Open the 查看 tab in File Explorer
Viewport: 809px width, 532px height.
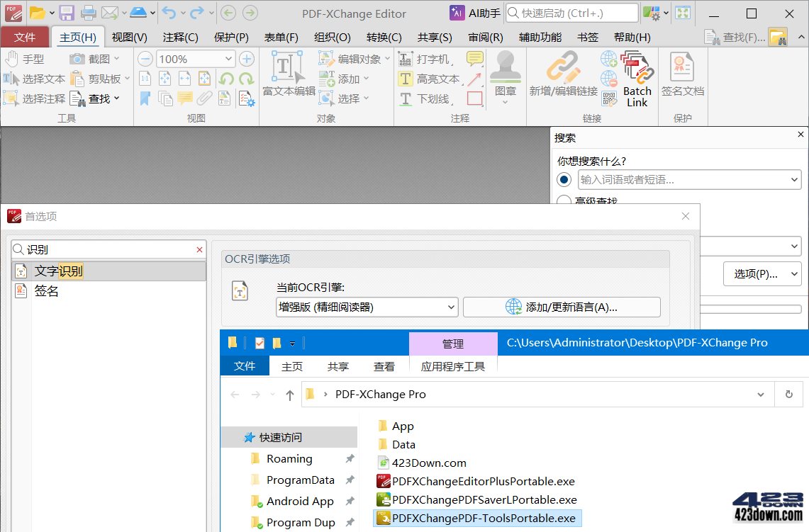(384, 366)
